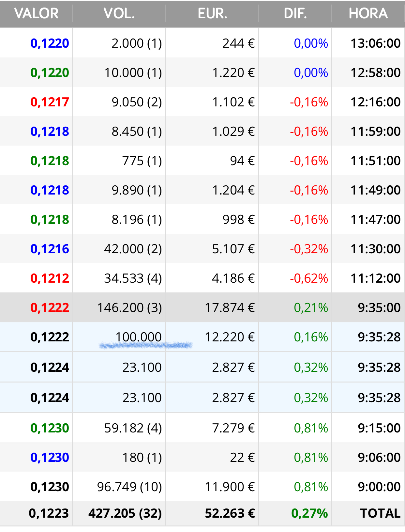This screenshot has width=405, height=532.
Task: Click the DIF. column header
Action: tap(295, 14)
